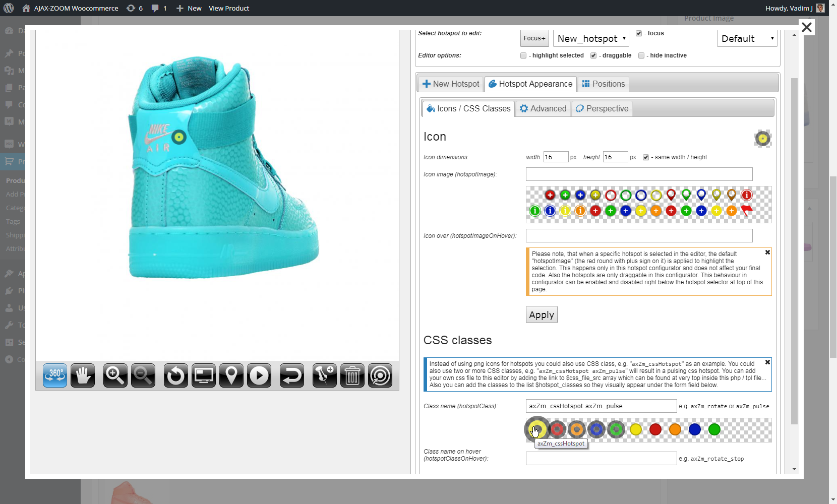Add a hotspot with the pushpin plus button
The image size is (837, 504).
[325, 375]
